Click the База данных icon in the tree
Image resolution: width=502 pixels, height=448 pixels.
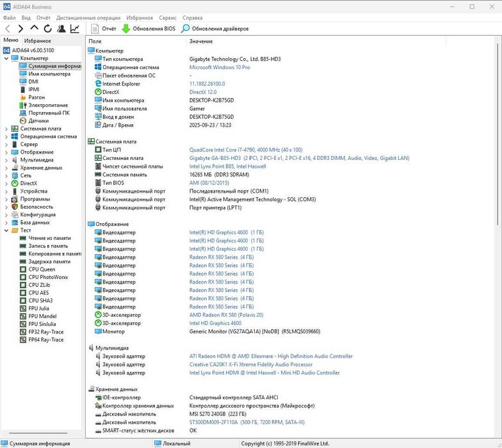click(15, 223)
